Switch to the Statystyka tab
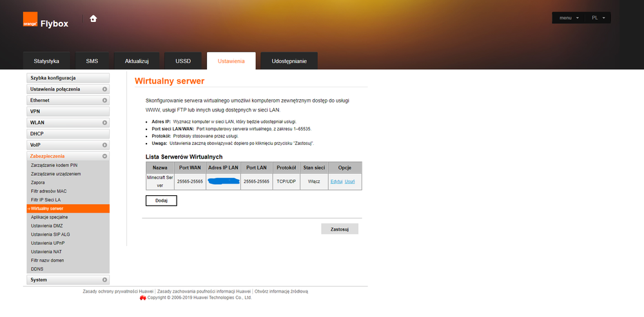 46,61
